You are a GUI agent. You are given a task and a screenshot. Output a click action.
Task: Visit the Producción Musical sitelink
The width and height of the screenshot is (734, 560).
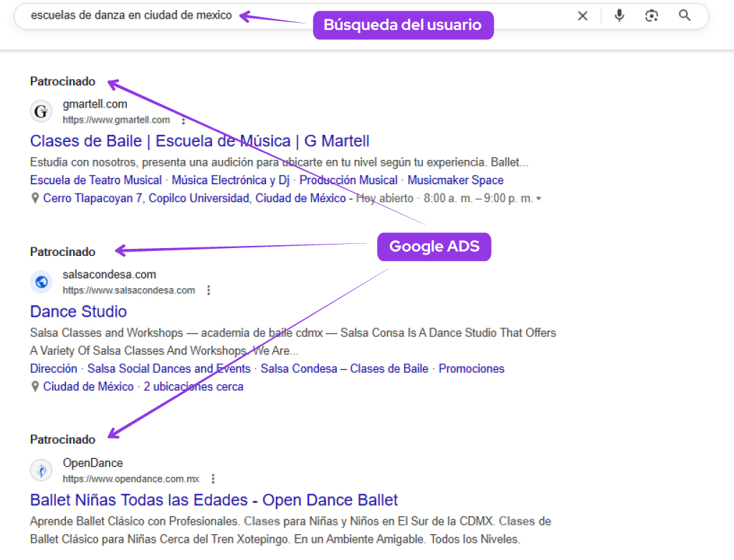point(349,180)
